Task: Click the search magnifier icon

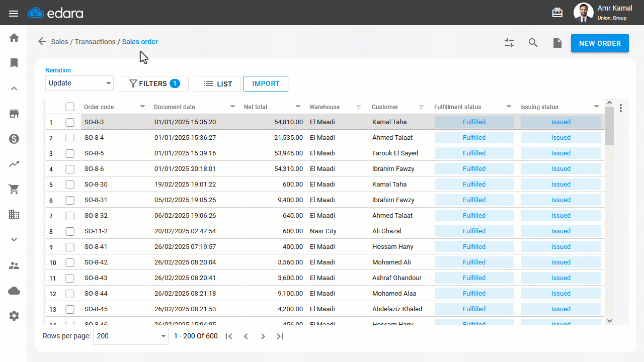Action: click(533, 43)
